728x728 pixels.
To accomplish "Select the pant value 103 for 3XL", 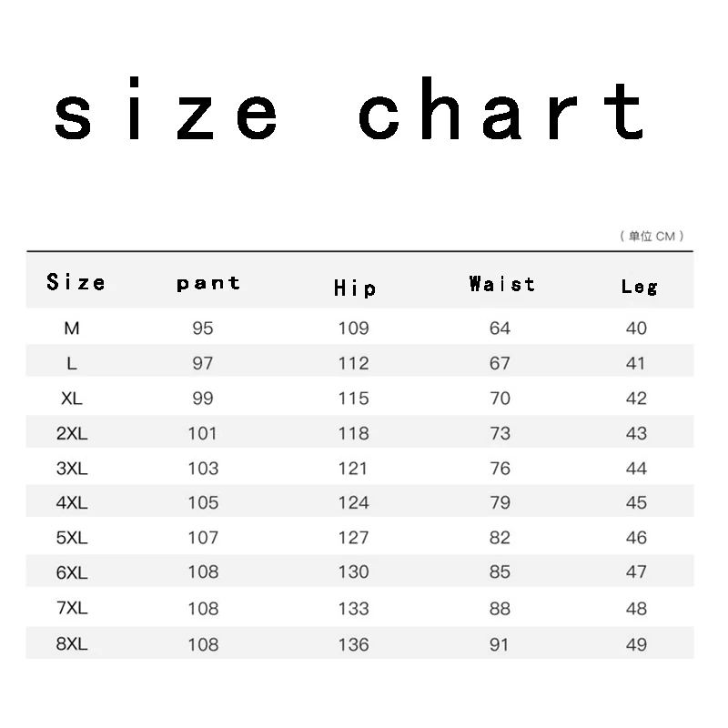I will click(203, 469).
